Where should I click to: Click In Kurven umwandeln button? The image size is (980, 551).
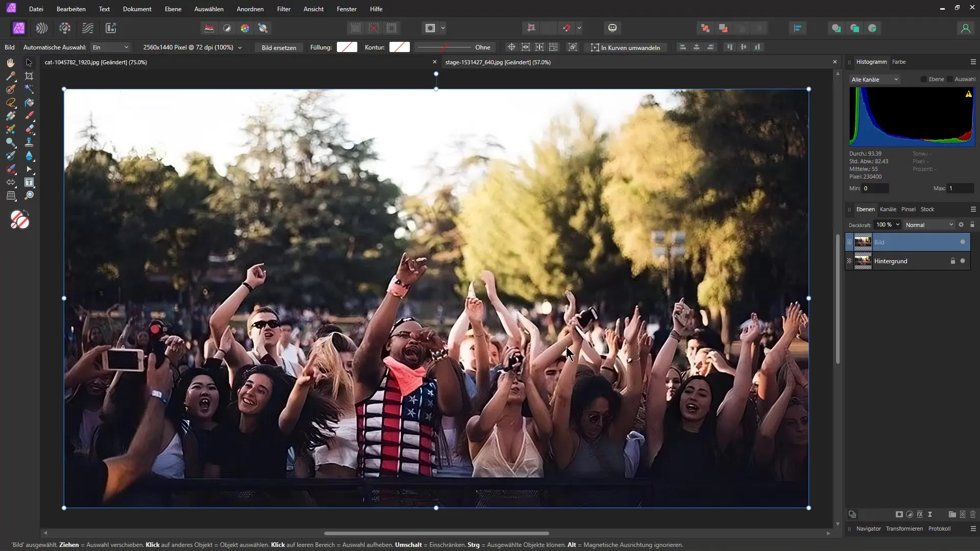click(x=625, y=47)
